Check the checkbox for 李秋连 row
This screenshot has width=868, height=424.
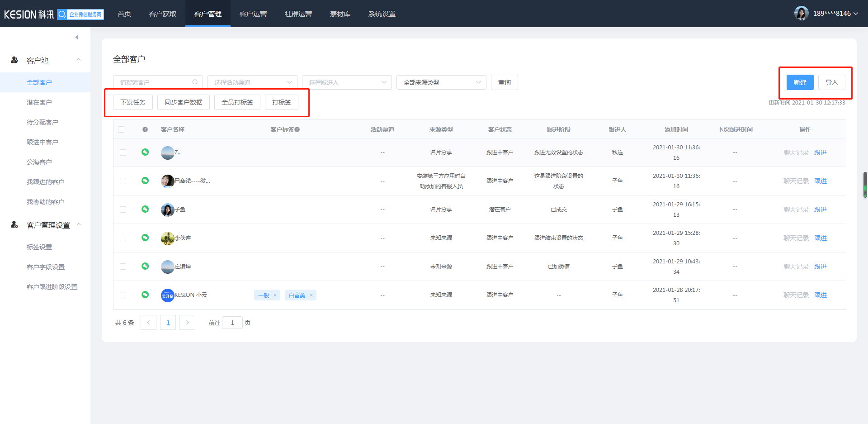click(x=123, y=238)
